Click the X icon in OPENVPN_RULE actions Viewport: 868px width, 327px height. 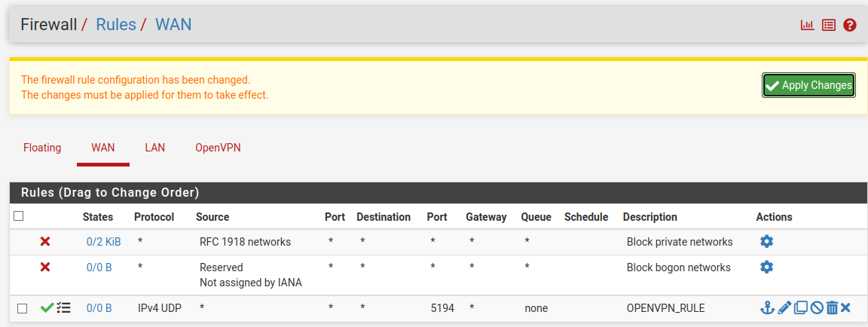(x=845, y=307)
